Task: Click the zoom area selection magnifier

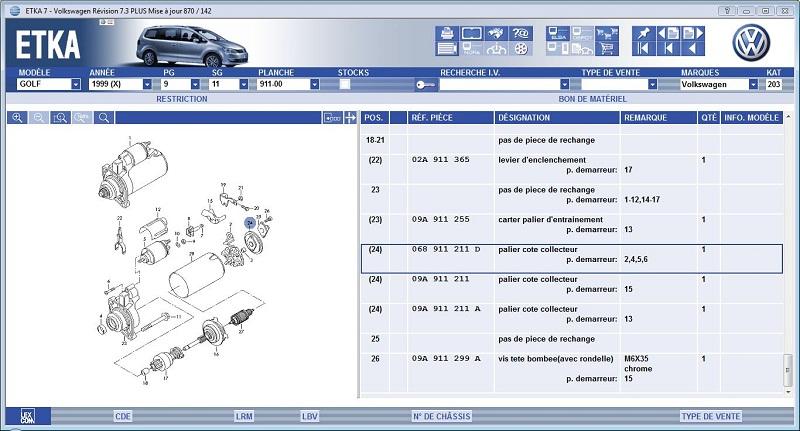Action: pyautogui.click(x=60, y=118)
